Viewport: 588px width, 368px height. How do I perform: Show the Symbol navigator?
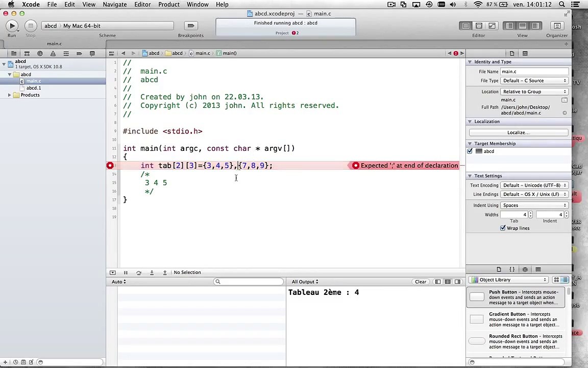[27, 53]
